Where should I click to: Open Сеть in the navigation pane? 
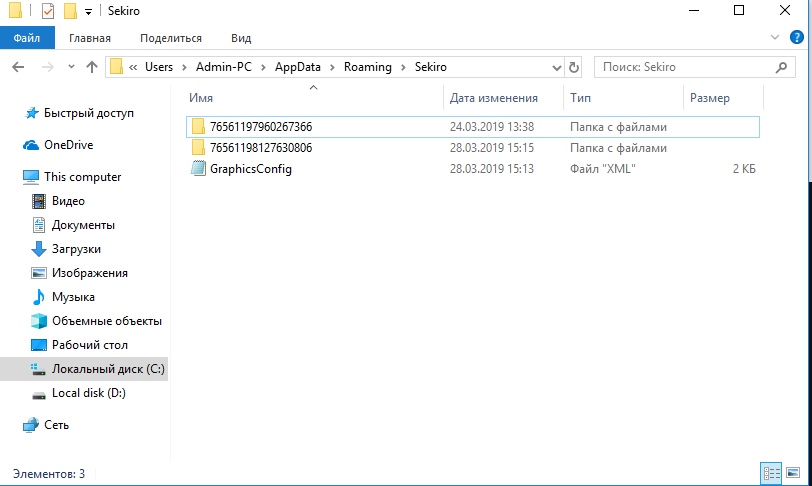tap(46, 425)
